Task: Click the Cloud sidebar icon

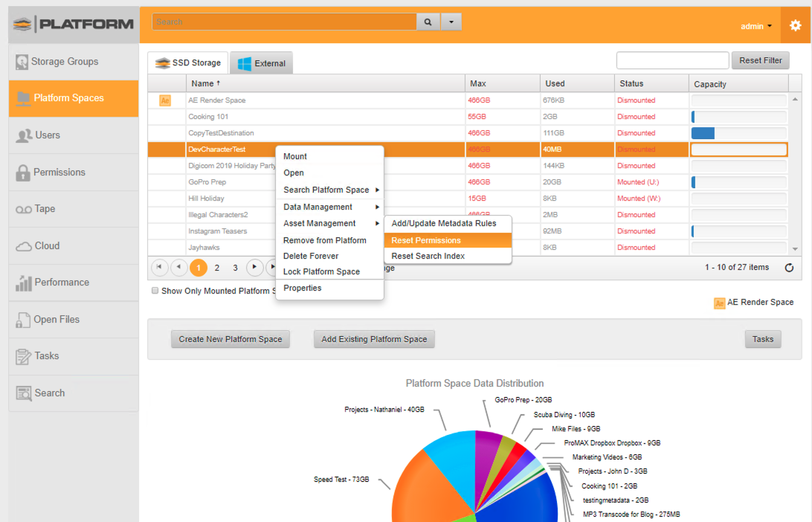Action: 23,246
